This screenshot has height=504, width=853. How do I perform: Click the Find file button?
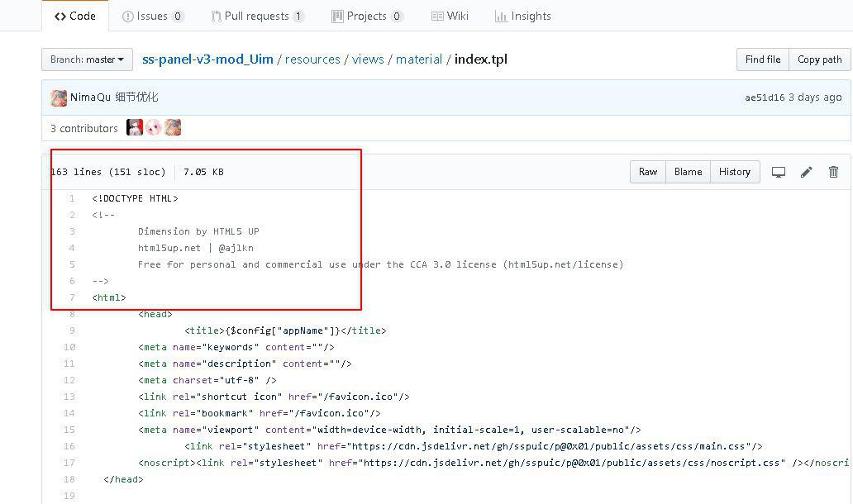click(x=762, y=59)
